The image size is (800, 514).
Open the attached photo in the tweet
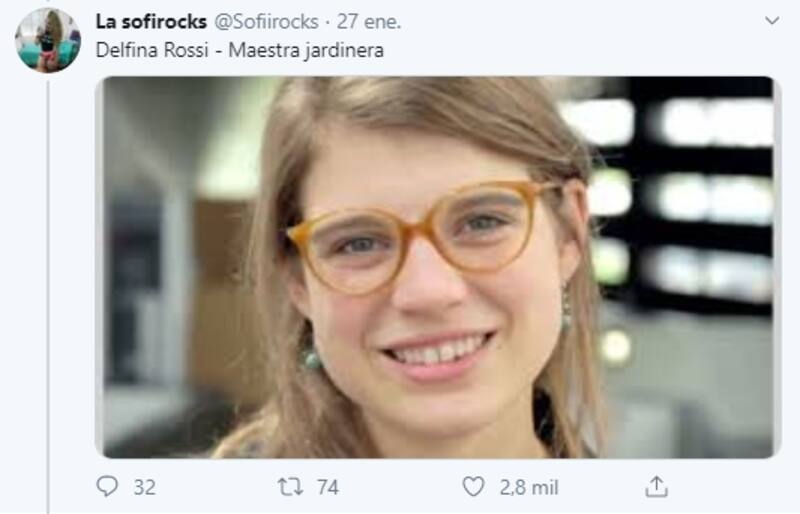[x=438, y=267]
